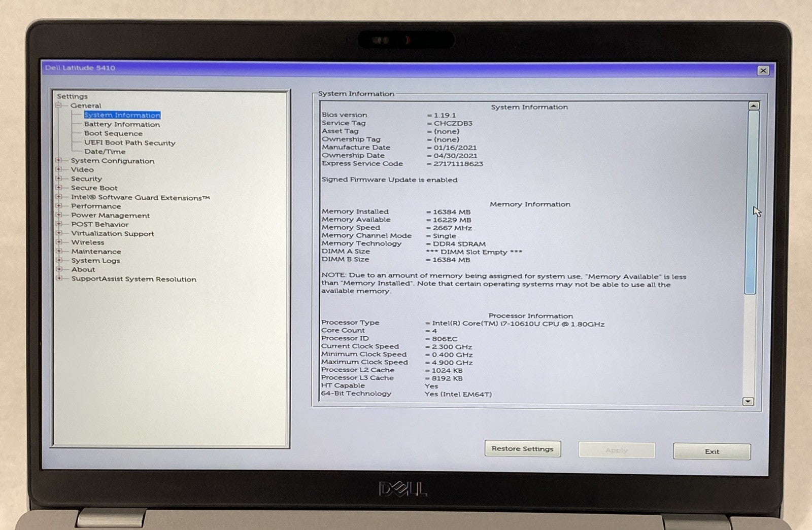The image size is (812, 530).
Task: Expand the POST Behavior node
Action: 59,224
